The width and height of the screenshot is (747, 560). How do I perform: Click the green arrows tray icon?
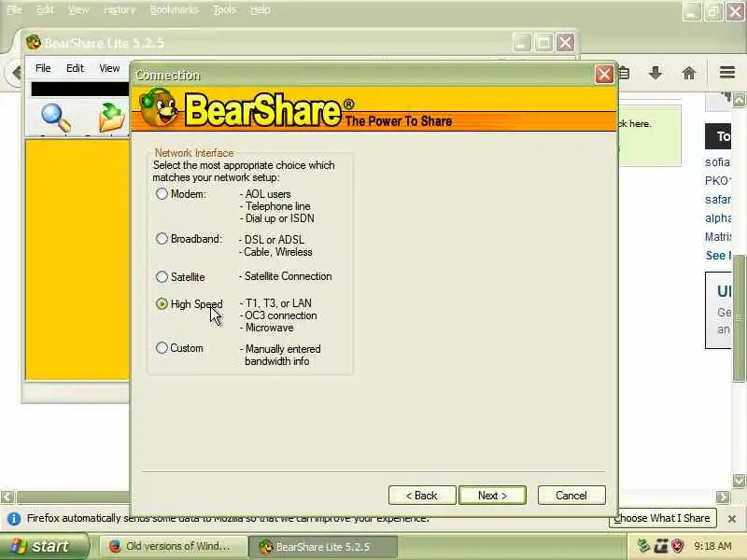pyautogui.click(x=643, y=546)
